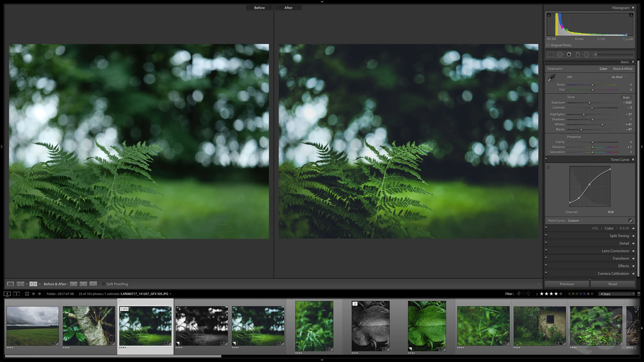644x362 pixels.
Task: Swap Before and After settings
Action: [93, 284]
